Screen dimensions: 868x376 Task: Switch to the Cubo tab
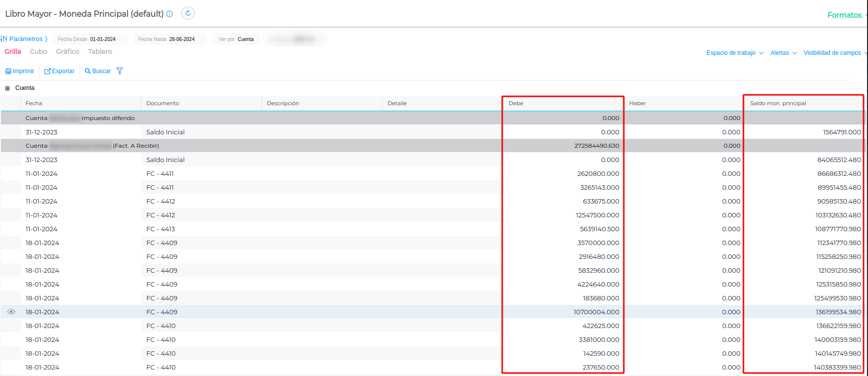pos(38,51)
